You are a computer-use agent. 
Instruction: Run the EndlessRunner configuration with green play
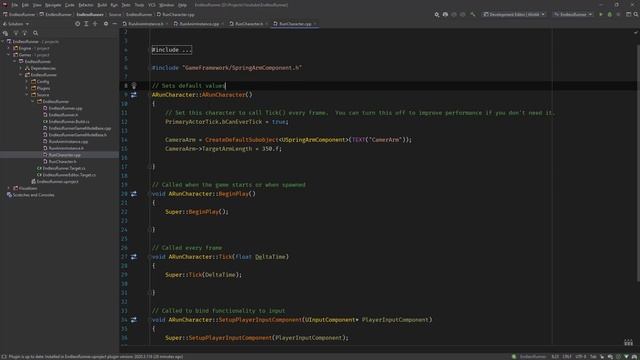(x=600, y=14)
